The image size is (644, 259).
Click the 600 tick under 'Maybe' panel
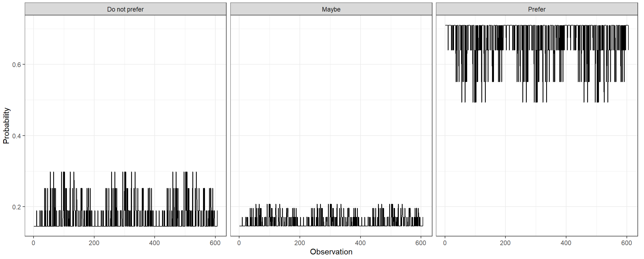pyautogui.click(x=421, y=243)
